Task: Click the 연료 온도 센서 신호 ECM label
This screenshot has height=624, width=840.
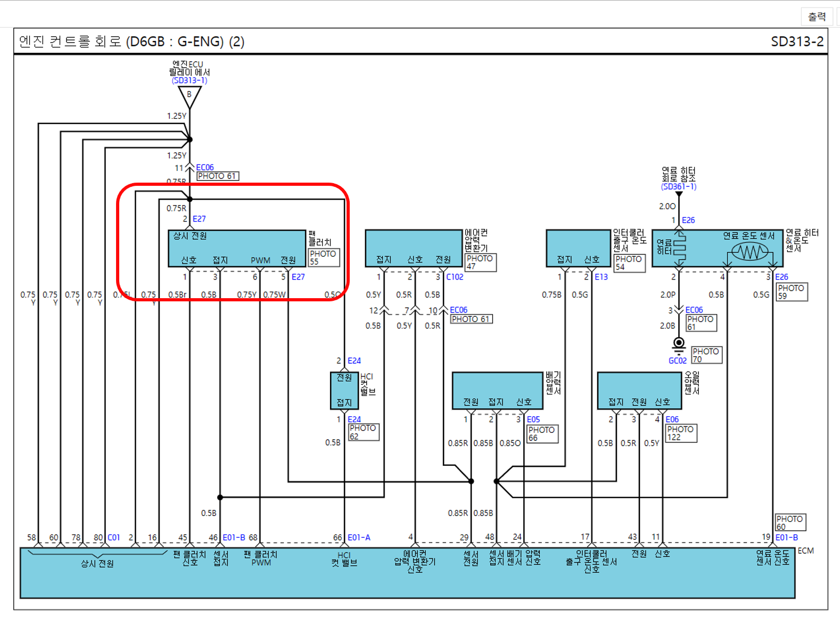Action: point(773,558)
